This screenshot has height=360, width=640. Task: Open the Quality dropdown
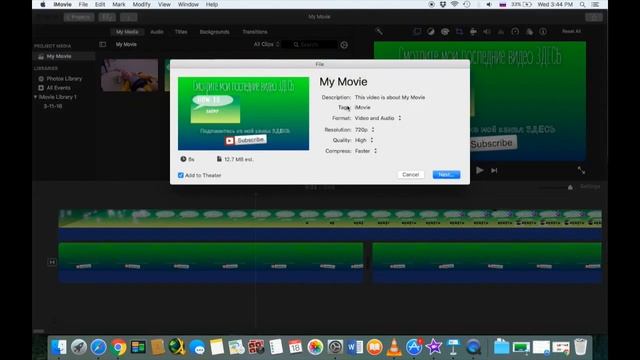coord(364,140)
